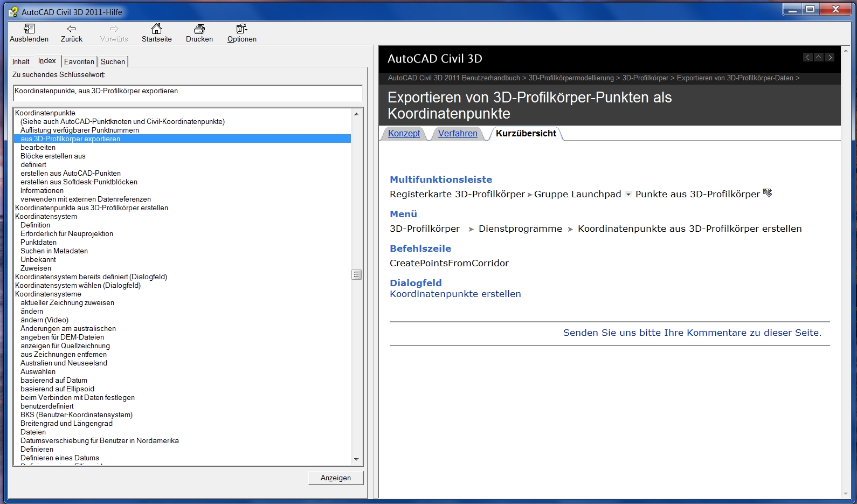The width and height of the screenshot is (857, 504).
Task: Select the Kurzübersicht topic tab
Action: click(x=526, y=133)
